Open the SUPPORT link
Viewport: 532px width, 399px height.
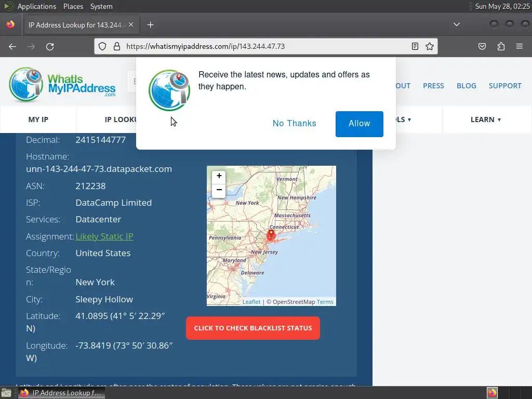(x=505, y=86)
